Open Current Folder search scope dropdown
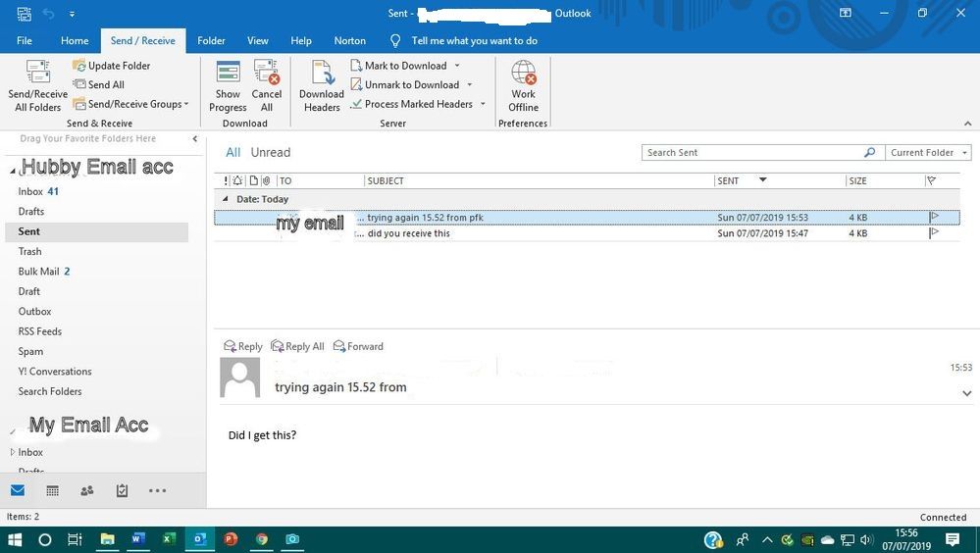This screenshot has width=980, height=553. point(928,153)
